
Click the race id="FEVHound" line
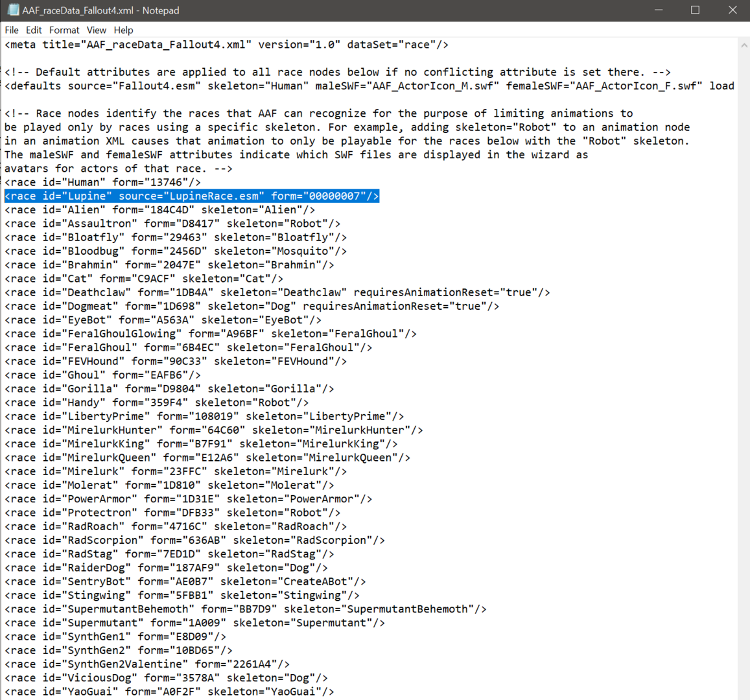tap(176, 362)
